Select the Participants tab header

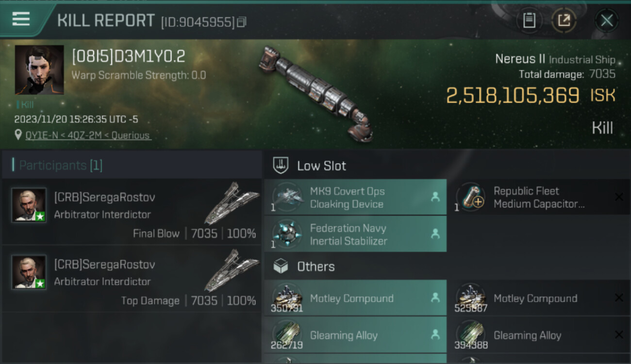61,165
